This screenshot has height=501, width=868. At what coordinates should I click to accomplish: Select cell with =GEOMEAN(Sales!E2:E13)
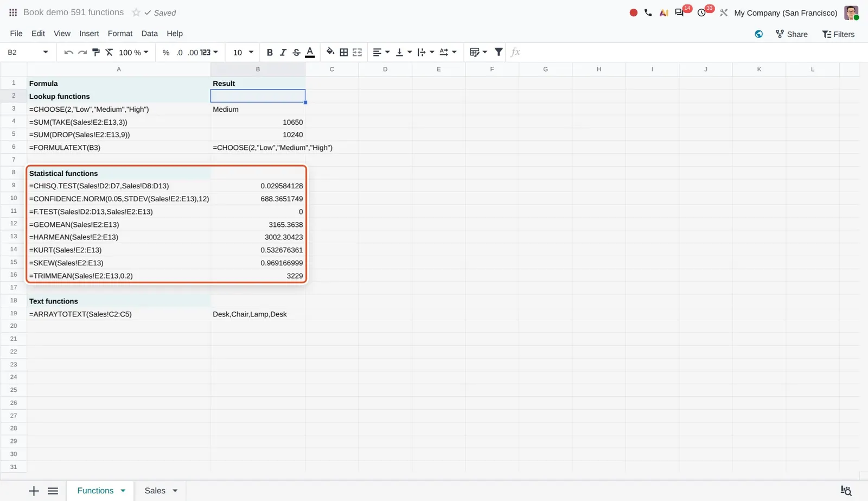click(x=119, y=225)
